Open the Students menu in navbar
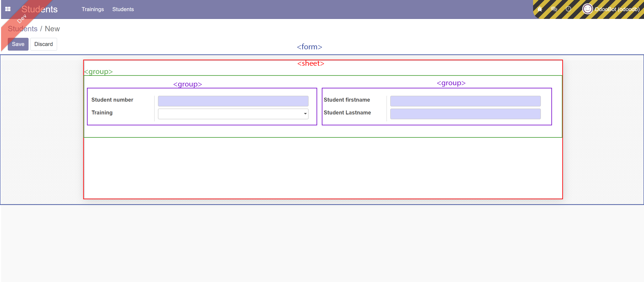This screenshot has width=644, height=282. [x=123, y=9]
